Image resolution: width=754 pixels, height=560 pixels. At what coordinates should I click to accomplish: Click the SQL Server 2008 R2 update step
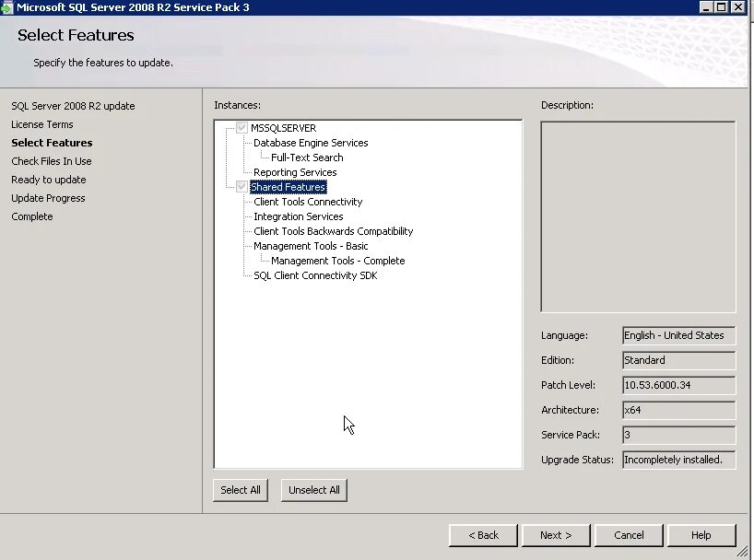[x=73, y=106]
